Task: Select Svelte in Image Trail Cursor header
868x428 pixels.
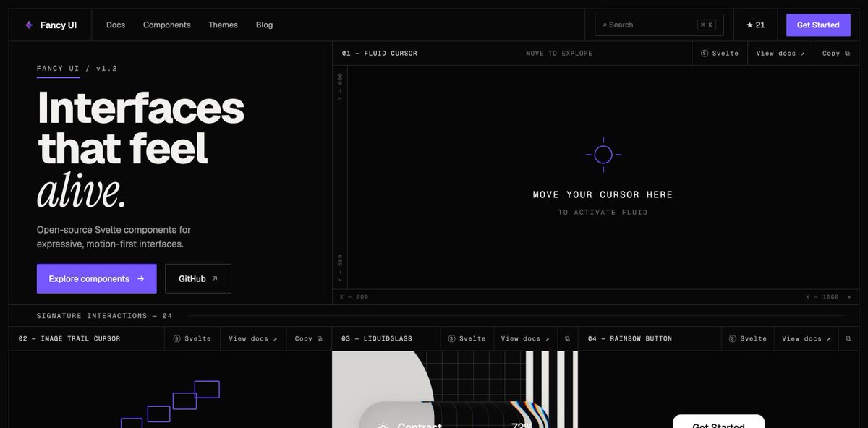Action: tap(192, 338)
